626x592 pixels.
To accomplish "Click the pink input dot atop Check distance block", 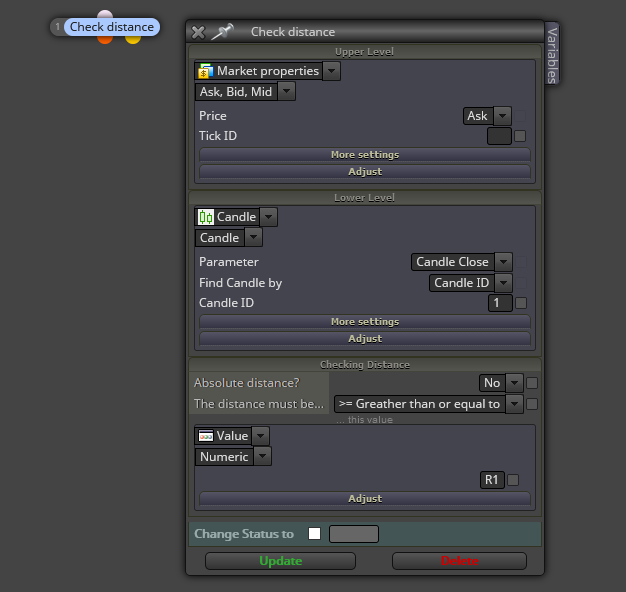I will coord(105,14).
